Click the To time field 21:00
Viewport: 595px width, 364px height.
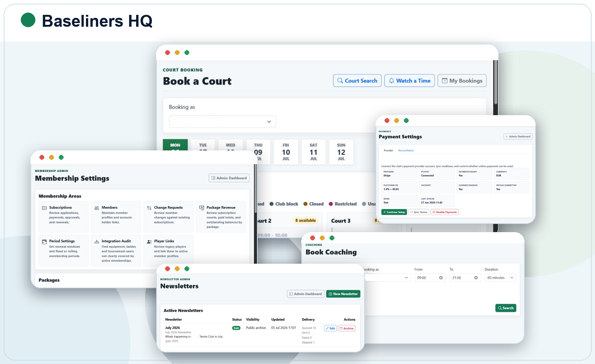[x=465, y=278]
